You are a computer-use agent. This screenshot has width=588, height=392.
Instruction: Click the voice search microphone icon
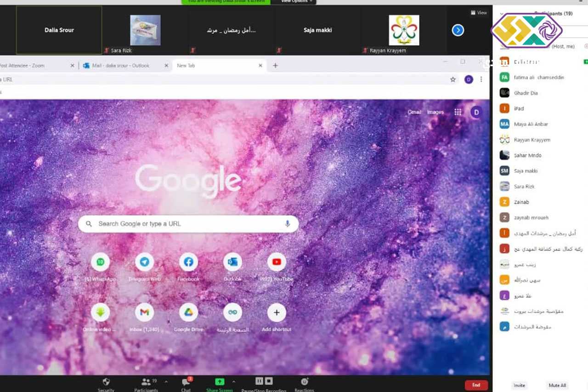click(x=287, y=224)
